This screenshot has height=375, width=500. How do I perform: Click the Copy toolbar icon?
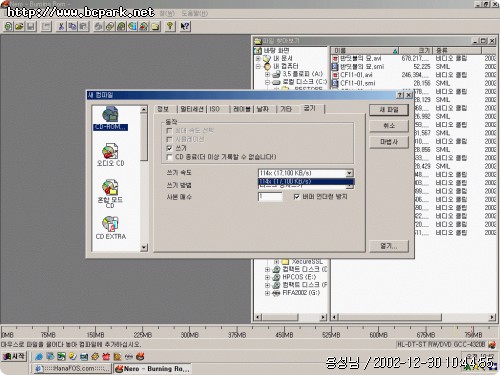[72, 26]
